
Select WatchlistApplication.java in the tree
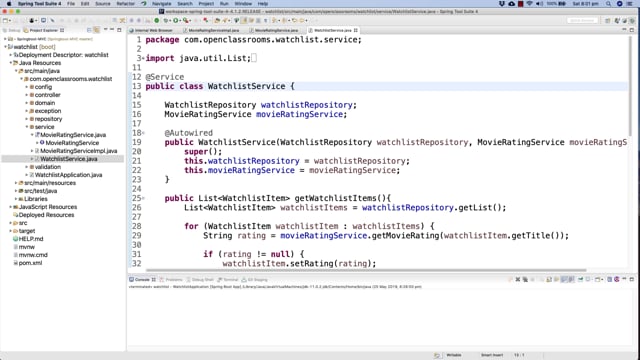[68, 175]
